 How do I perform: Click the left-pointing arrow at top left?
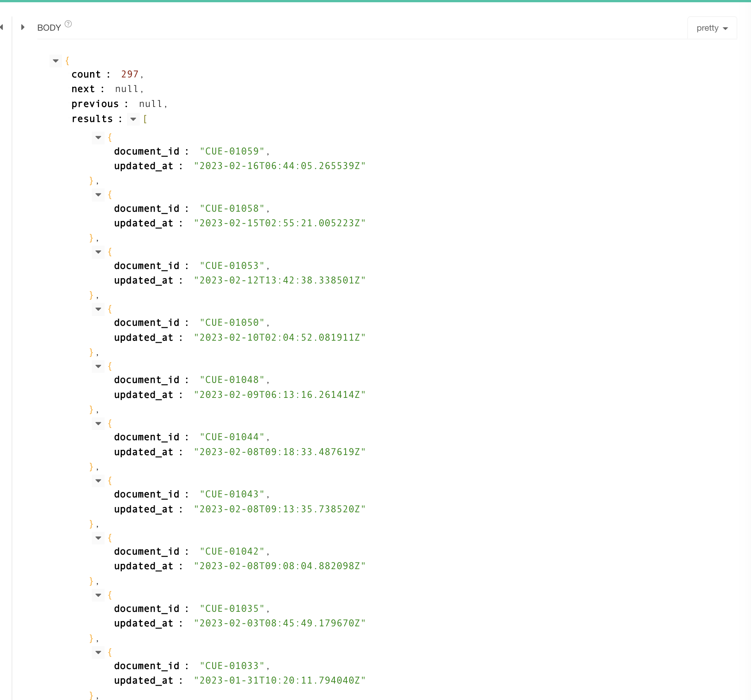pos(2,27)
